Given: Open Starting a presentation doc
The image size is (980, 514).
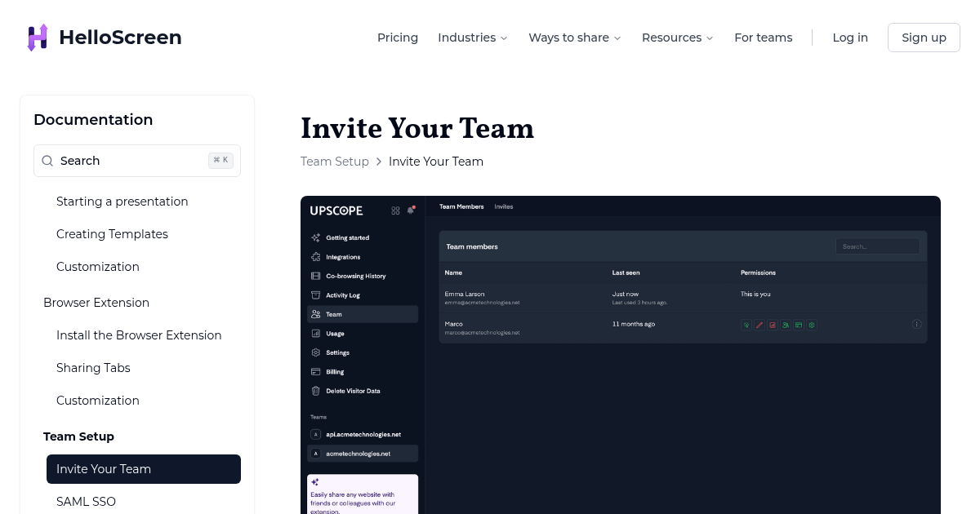Looking at the screenshot, I should click(122, 202).
